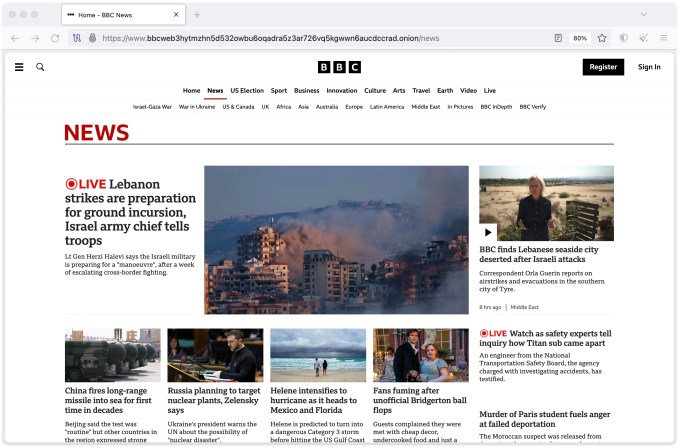Open the Tor circuit display icon

point(77,38)
